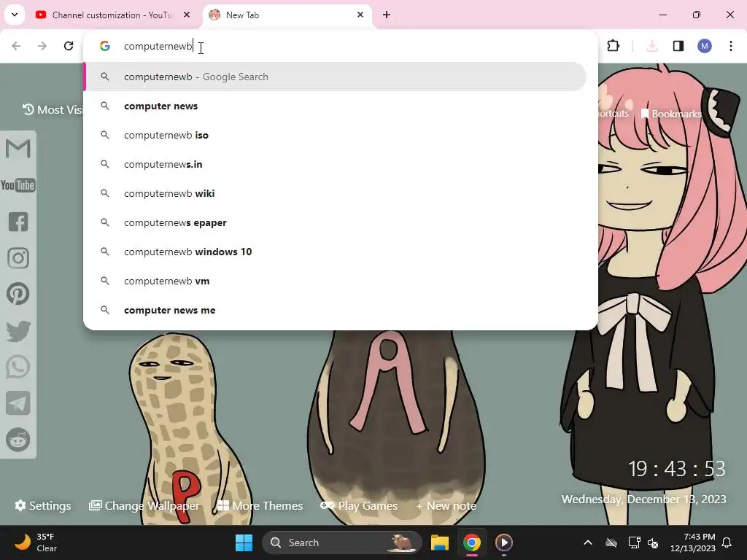Screen dimensions: 747x560
Task: Select 'computernews epaper' suggestion
Action: [336, 222]
